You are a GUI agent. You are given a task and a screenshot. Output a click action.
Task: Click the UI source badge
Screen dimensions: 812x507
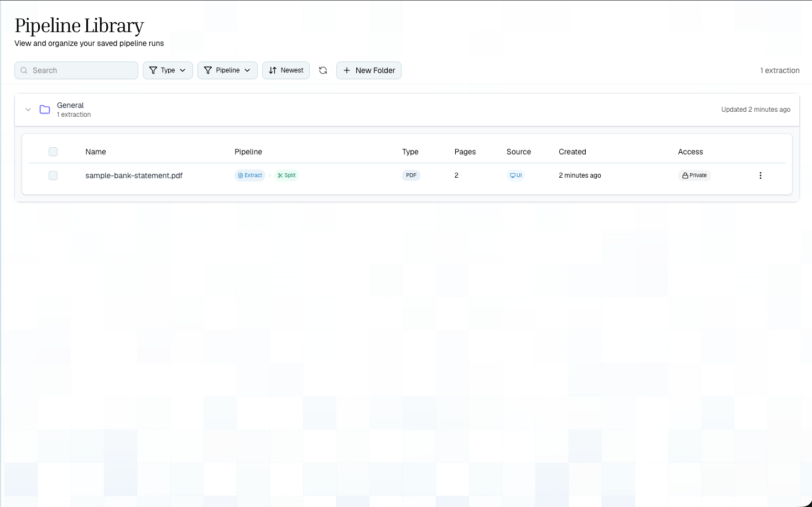point(516,175)
